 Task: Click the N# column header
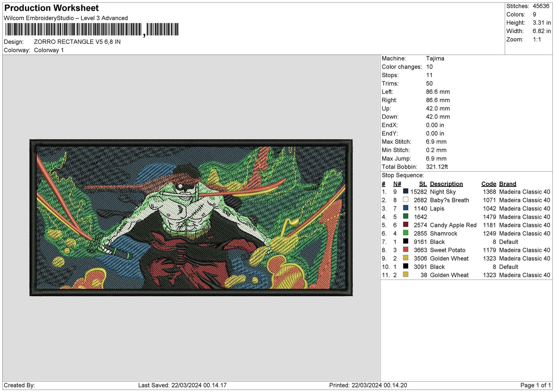[x=397, y=184]
